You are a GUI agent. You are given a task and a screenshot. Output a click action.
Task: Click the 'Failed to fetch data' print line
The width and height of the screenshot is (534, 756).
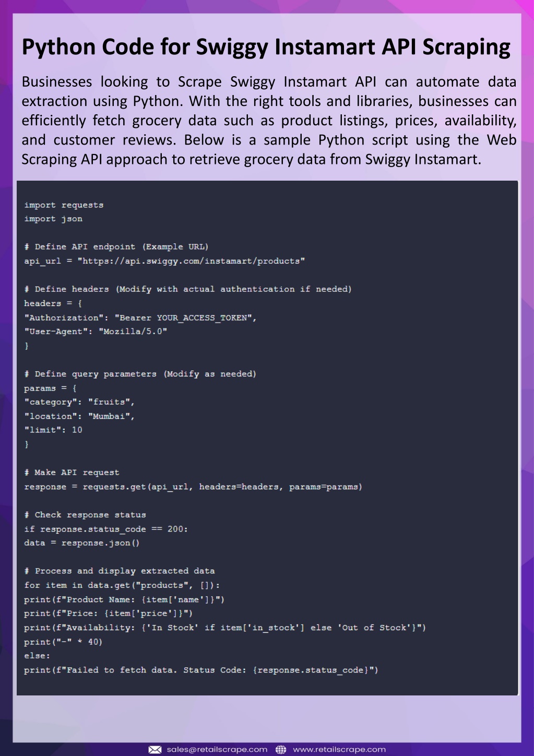pos(201,670)
